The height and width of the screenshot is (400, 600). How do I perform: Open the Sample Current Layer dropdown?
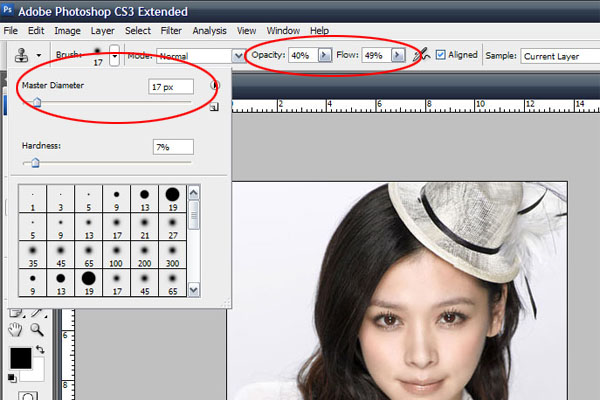(560, 56)
